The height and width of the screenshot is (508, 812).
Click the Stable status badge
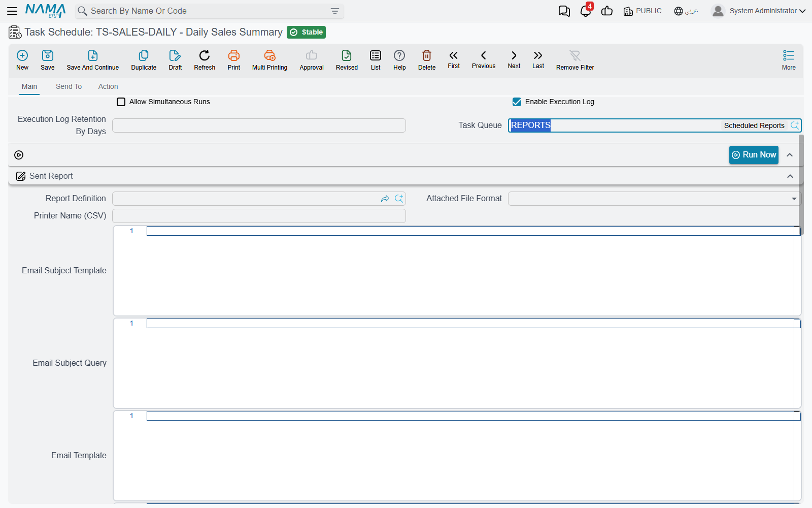[x=306, y=32]
